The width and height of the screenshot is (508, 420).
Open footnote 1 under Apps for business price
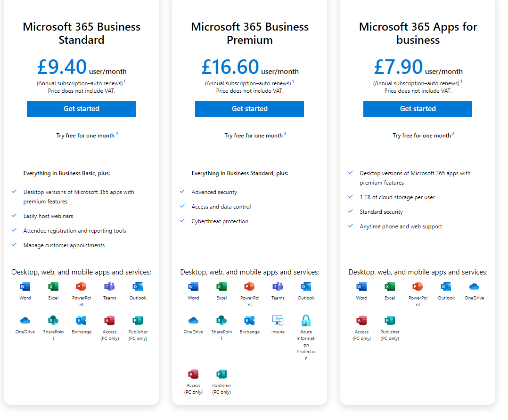pyautogui.click(x=461, y=81)
